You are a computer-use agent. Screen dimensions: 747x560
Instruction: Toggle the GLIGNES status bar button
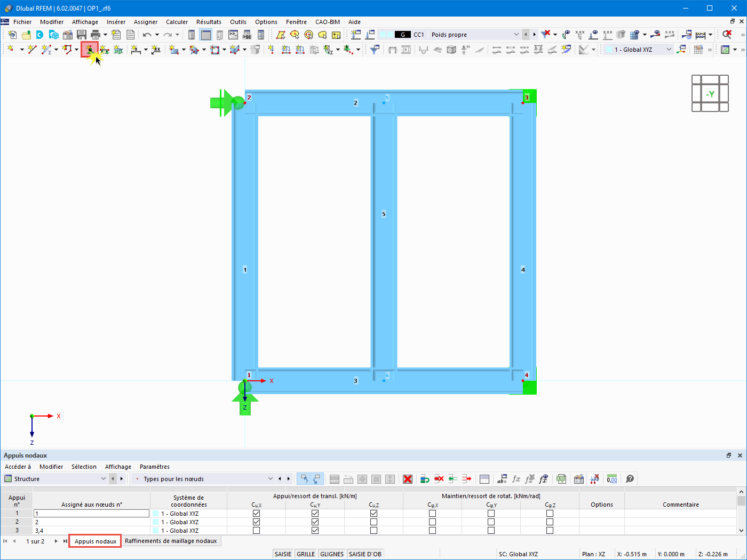tap(332, 554)
